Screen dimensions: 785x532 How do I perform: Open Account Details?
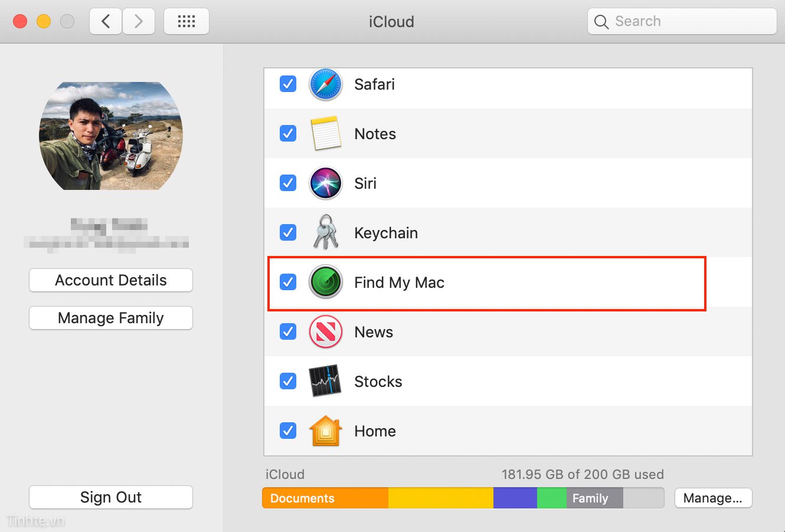click(111, 280)
